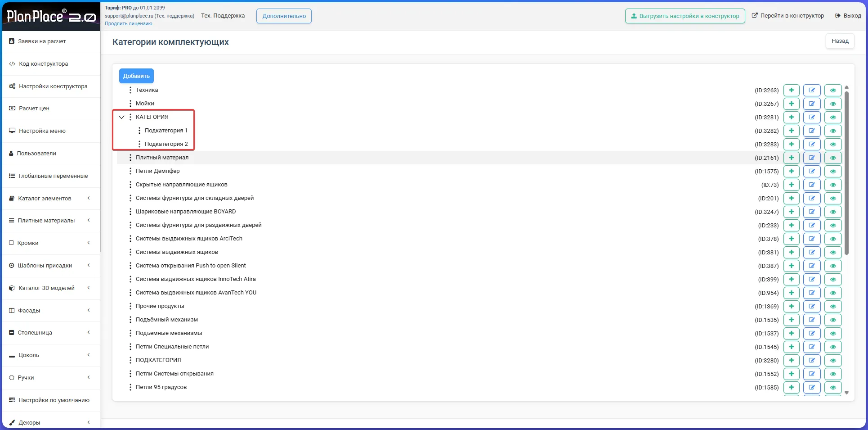Edit Петли 95 градусов category
Screen dimensions: 868x430
[812, 387]
